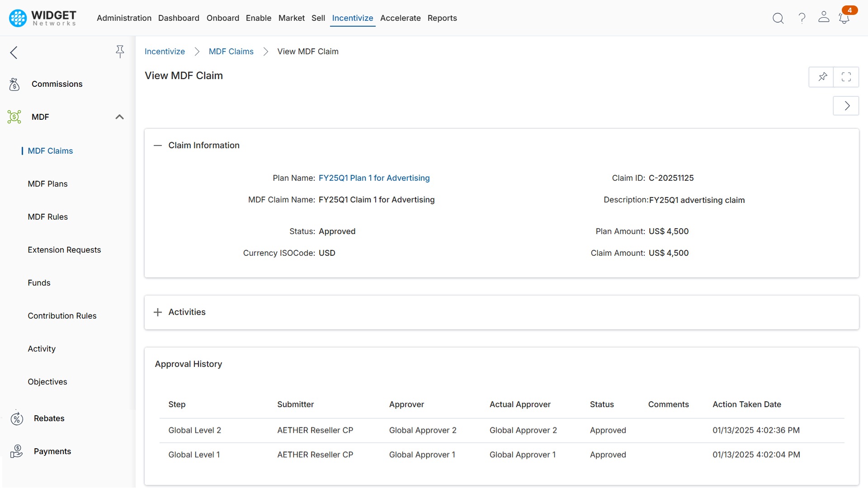868x488 pixels.
Task: Open the notification bell with 4 alerts
Action: coord(844,18)
